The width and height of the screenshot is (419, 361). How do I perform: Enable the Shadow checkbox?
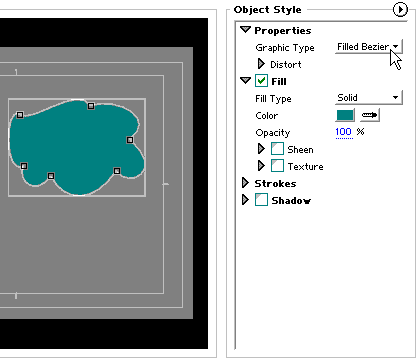(x=261, y=200)
